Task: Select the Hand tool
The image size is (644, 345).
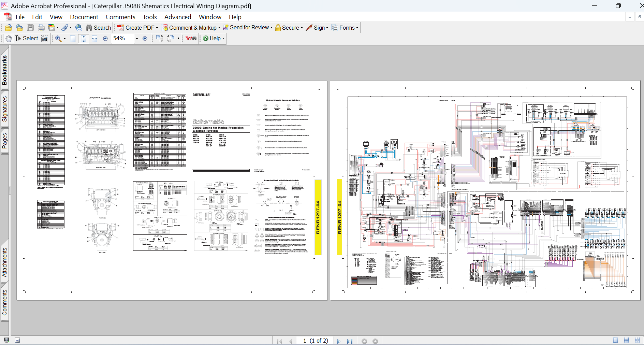Action: click(9, 39)
